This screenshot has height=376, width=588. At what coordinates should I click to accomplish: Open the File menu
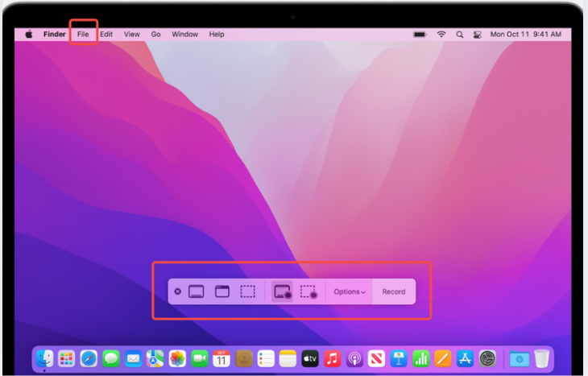pos(83,35)
